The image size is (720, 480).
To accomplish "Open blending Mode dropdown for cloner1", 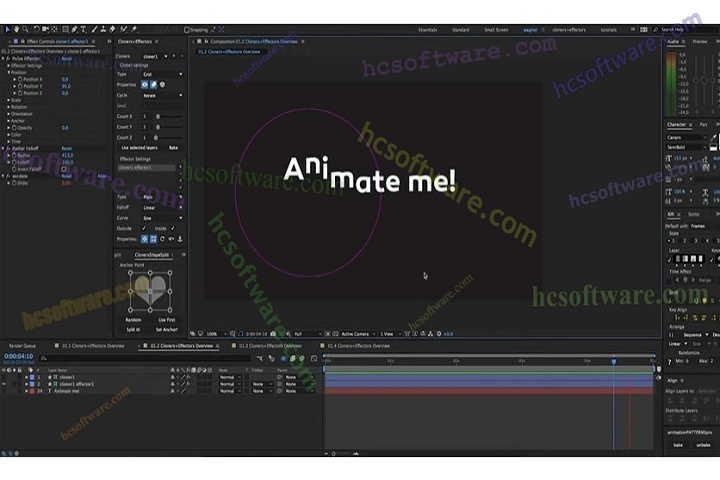I will [x=230, y=377].
